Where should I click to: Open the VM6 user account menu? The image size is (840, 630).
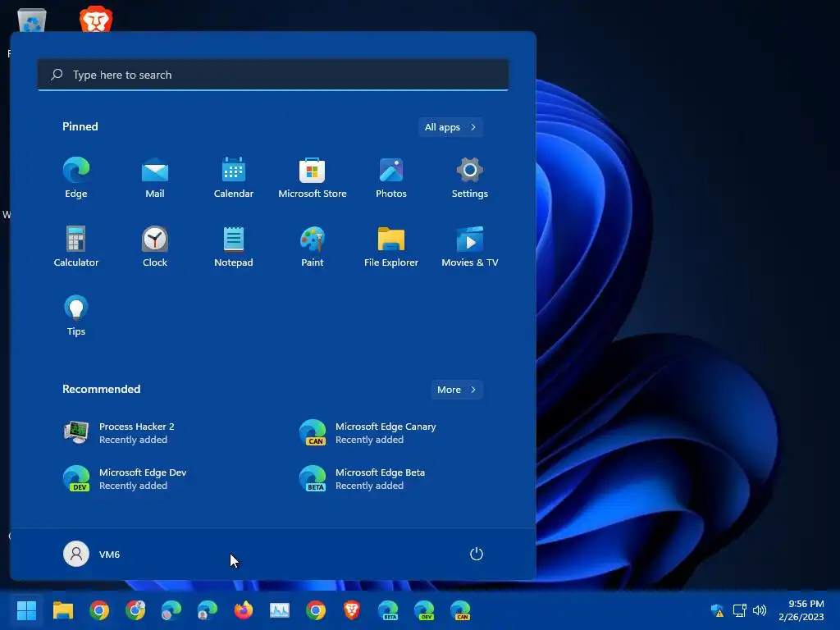pyautogui.click(x=92, y=554)
